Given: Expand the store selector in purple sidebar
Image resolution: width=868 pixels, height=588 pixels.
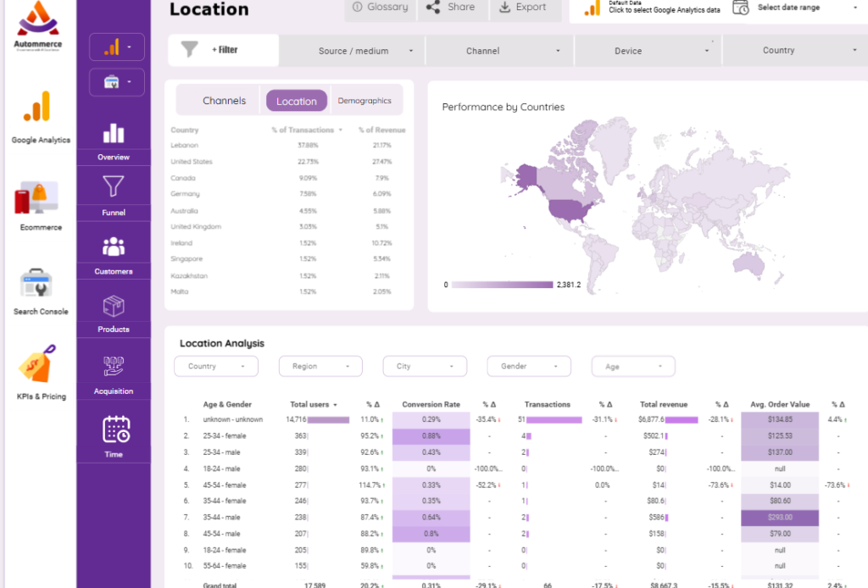Looking at the screenshot, I should click(x=117, y=82).
